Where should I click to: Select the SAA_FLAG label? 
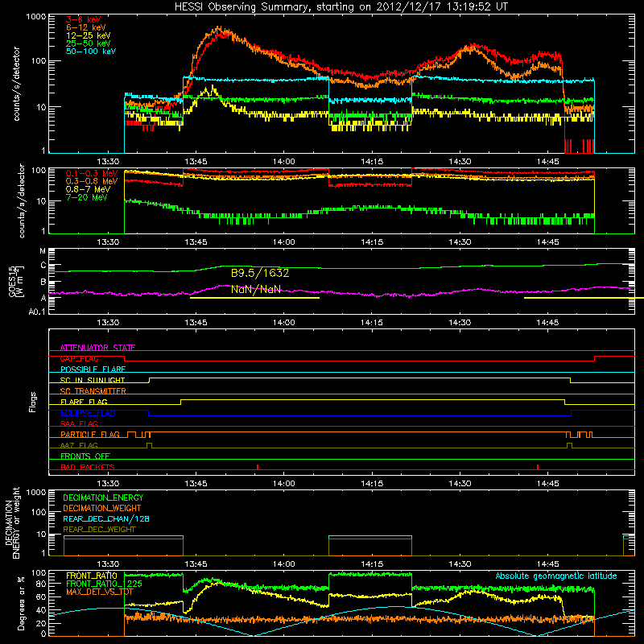(x=79, y=423)
